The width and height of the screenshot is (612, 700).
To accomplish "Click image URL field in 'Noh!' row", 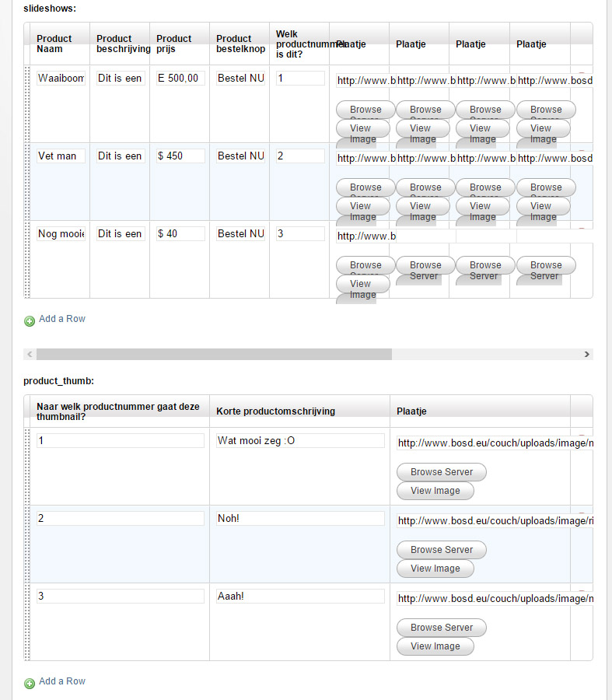I will tap(495, 521).
